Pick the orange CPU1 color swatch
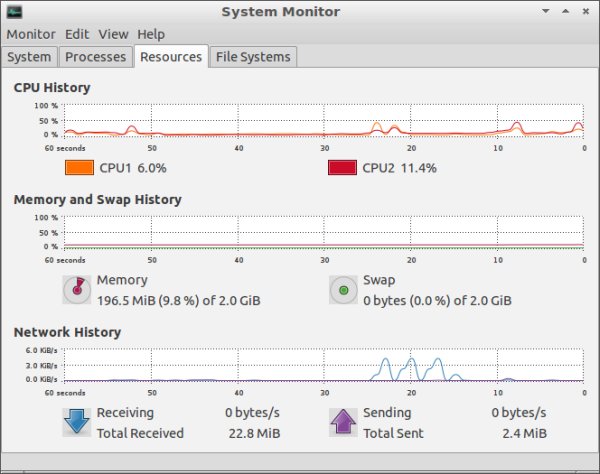 [x=79, y=168]
